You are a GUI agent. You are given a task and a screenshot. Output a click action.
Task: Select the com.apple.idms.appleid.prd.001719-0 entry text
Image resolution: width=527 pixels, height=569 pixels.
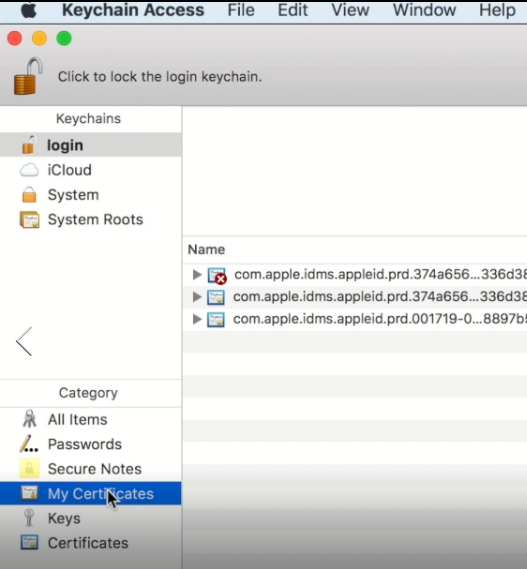(x=379, y=319)
